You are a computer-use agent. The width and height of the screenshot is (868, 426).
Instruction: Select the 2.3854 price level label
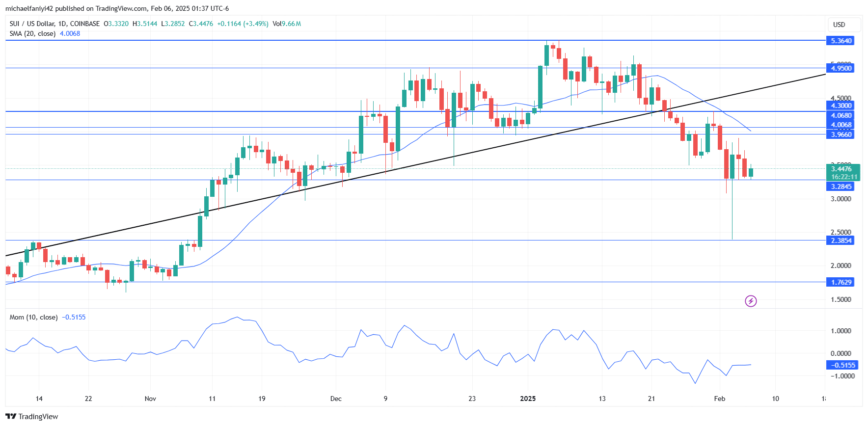[x=841, y=240]
